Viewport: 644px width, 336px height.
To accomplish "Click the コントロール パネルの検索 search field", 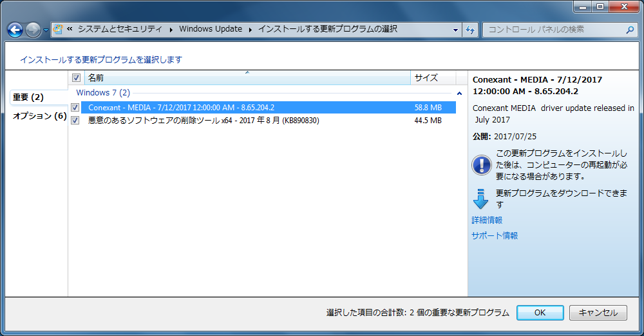I will coord(554,30).
